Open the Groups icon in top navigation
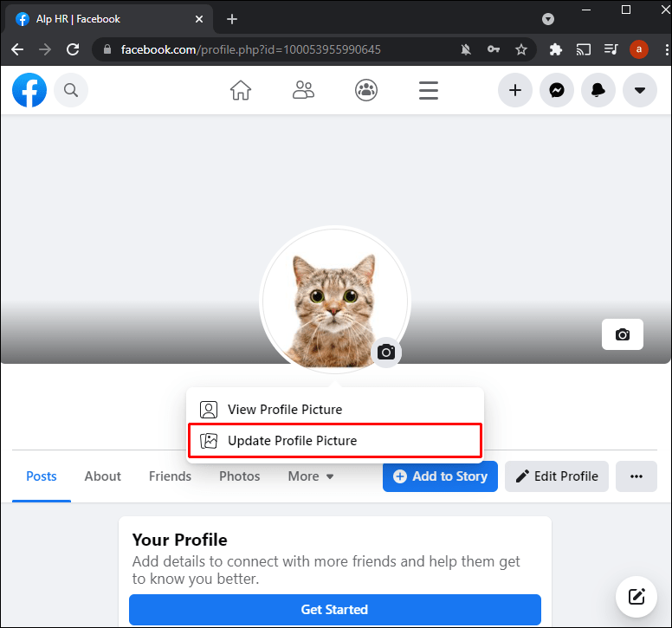 coord(365,90)
